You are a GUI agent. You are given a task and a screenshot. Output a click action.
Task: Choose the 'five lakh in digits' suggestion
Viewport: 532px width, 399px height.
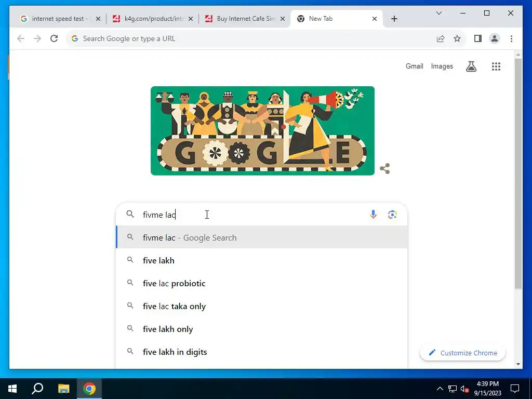coord(262,352)
